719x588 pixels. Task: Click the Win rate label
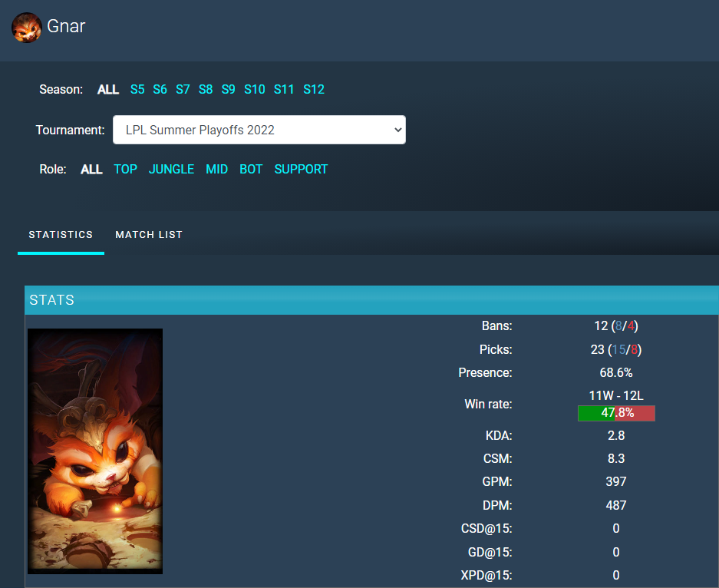pos(488,404)
